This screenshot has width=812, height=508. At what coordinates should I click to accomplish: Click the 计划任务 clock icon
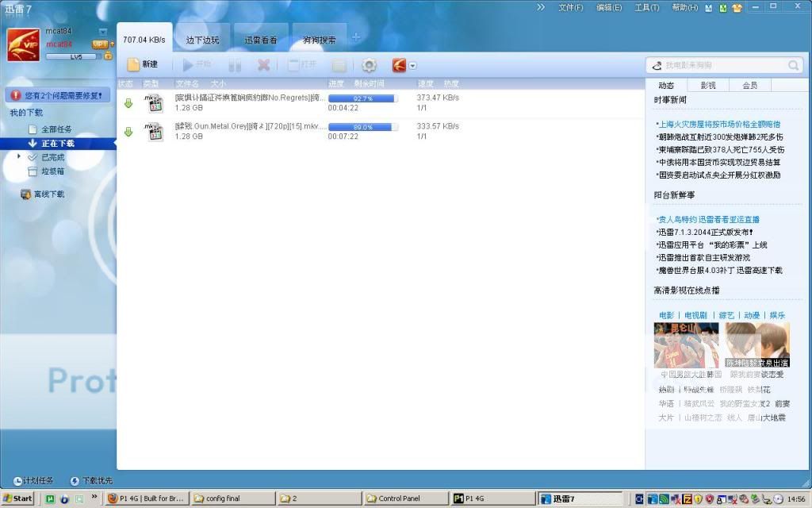point(18,481)
